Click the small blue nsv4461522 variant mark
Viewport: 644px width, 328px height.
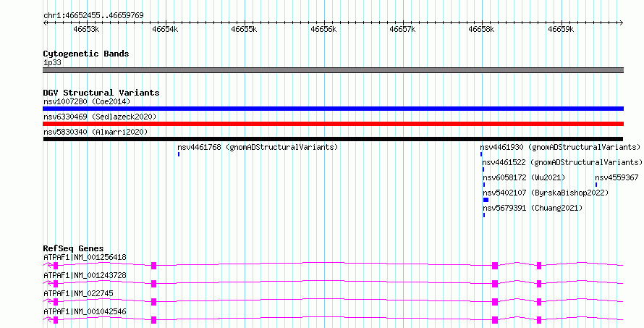point(483,169)
